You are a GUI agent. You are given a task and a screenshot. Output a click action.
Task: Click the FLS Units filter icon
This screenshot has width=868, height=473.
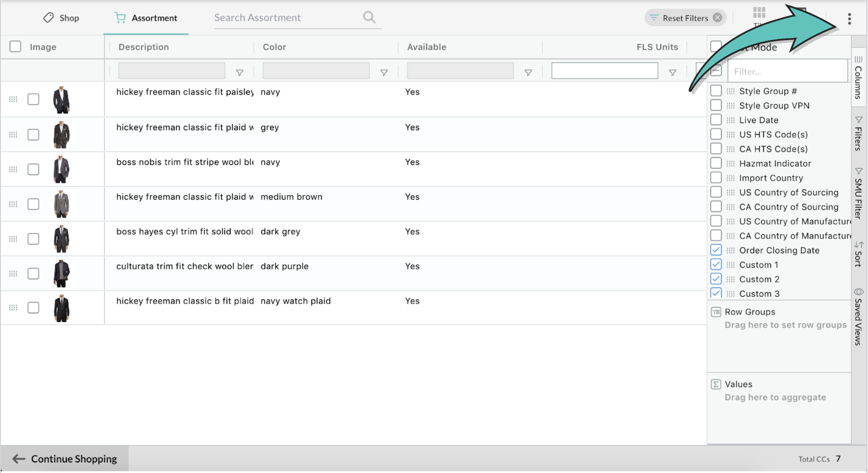pyautogui.click(x=672, y=73)
